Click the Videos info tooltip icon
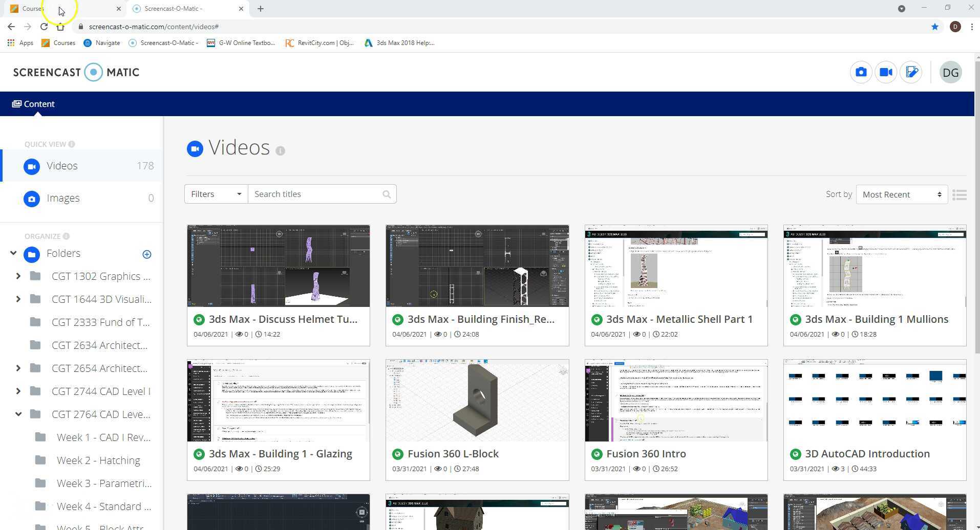Viewport: 980px width, 530px height. (x=280, y=150)
